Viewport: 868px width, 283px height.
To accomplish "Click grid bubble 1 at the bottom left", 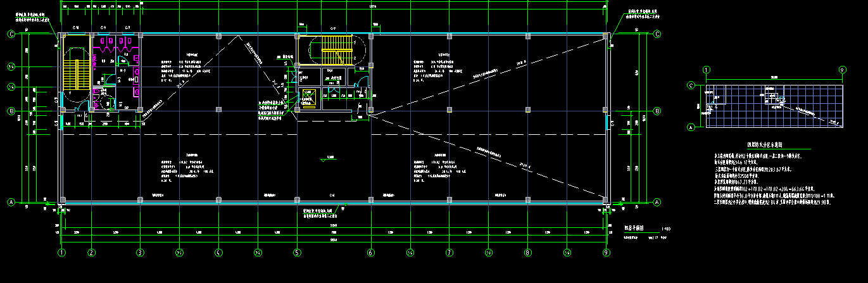I will click(61, 253).
